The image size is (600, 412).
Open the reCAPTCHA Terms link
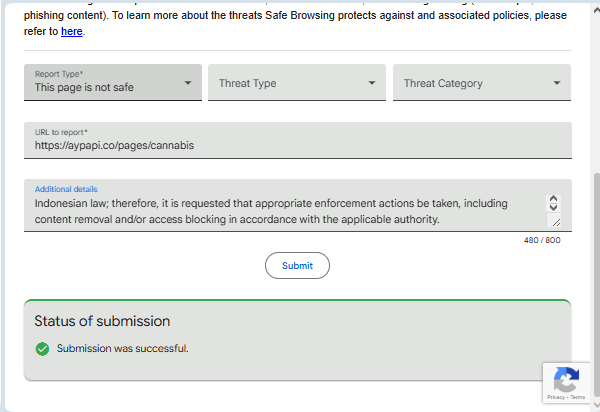tap(578, 397)
